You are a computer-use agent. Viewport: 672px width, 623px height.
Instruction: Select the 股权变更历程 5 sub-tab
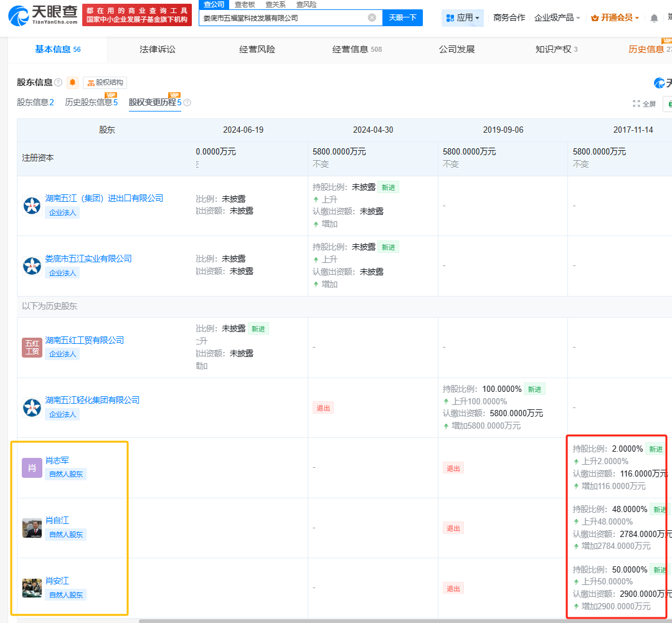click(155, 102)
